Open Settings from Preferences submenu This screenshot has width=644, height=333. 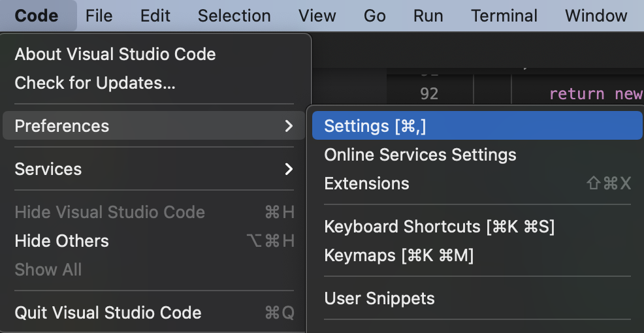pyautogui.click(x=477, y=125)
